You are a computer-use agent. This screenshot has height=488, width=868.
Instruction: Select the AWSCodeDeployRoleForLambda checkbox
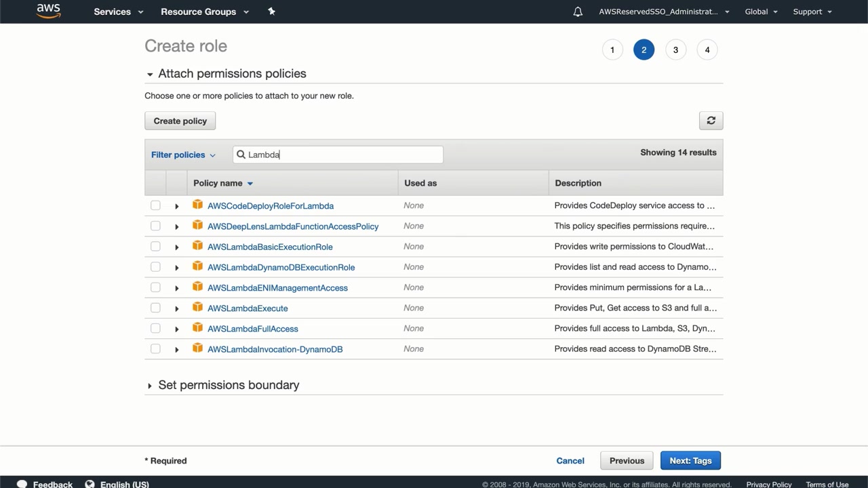point(155,205)
